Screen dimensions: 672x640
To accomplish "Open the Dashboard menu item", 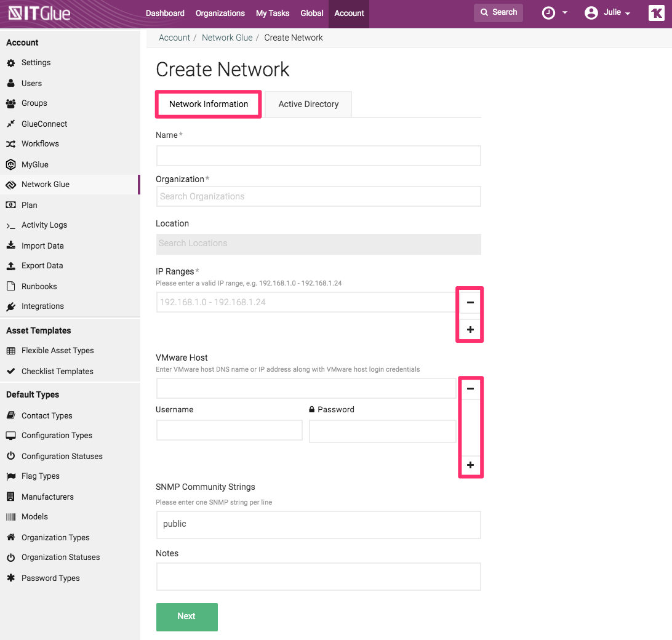I will click(165, 14).
